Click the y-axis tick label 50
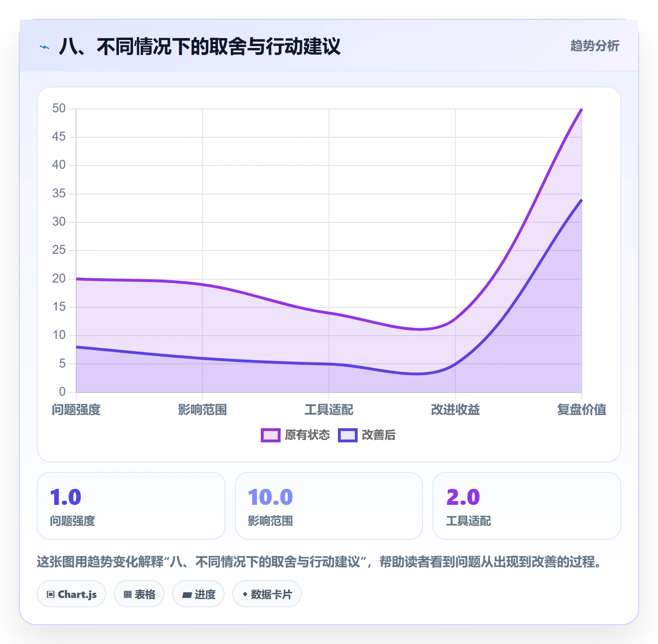The image size is (658, 644). pyautogui.click(x=59, y=109)
